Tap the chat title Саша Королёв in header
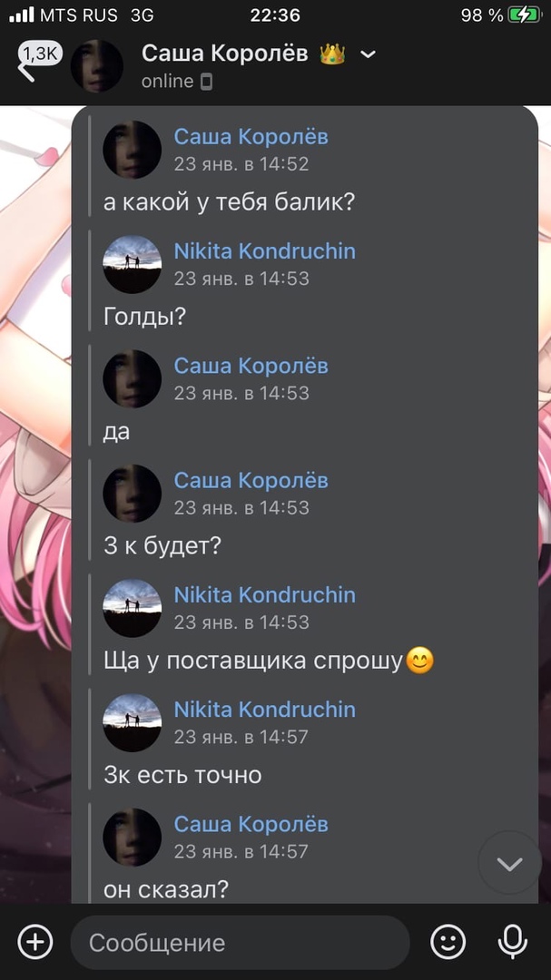 click(224, 54)
